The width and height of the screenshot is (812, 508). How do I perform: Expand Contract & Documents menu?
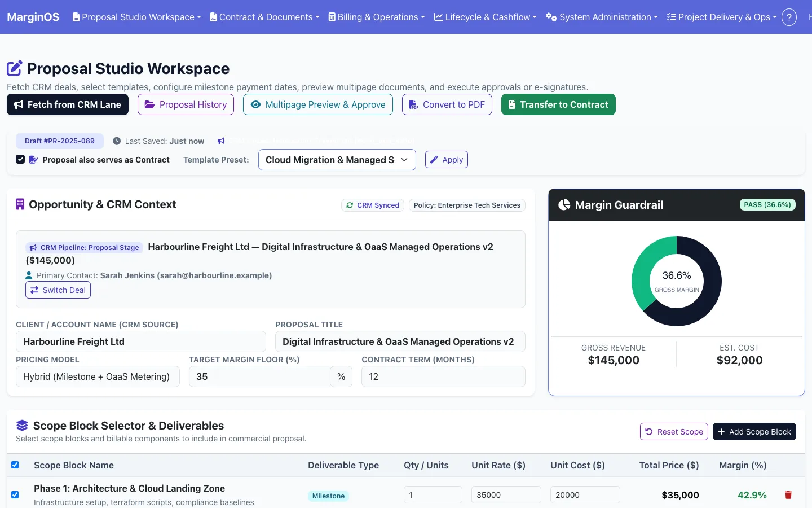[x=264, y=17]
